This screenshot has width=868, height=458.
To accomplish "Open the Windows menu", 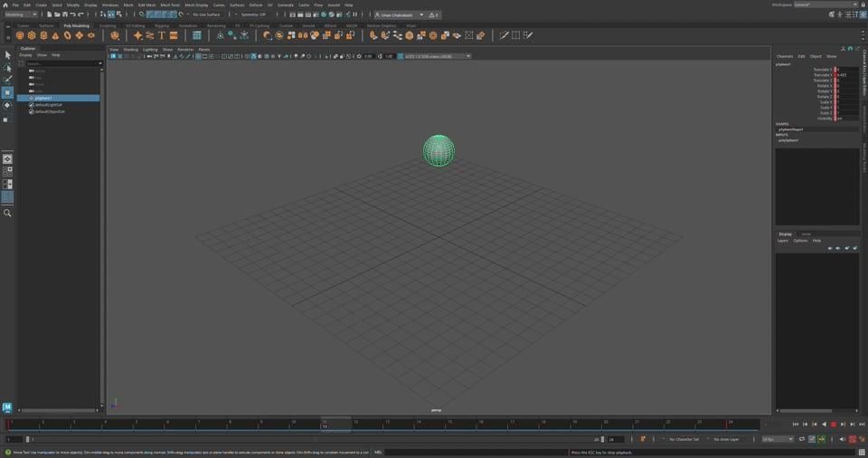I will click(x=110, y=5).
